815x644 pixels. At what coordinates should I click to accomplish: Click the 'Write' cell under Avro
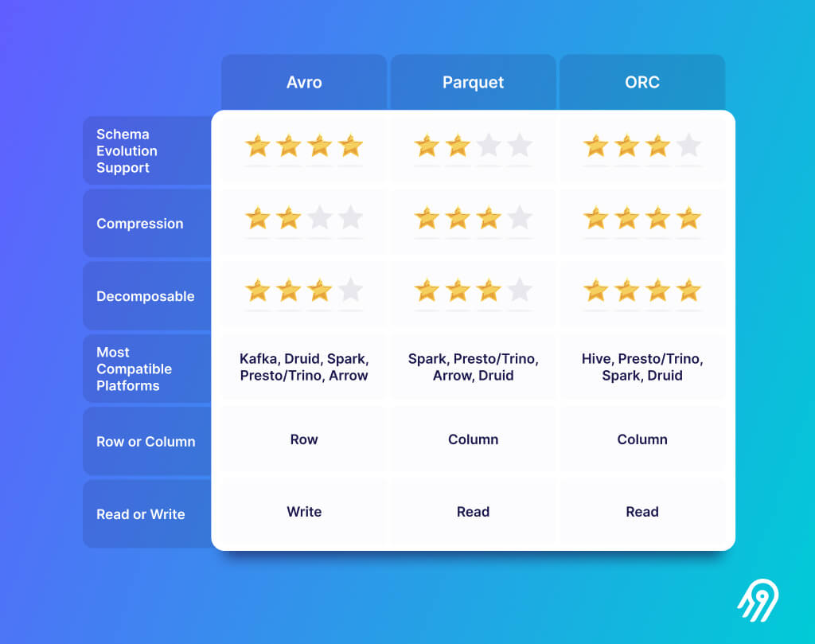(304, 512)
